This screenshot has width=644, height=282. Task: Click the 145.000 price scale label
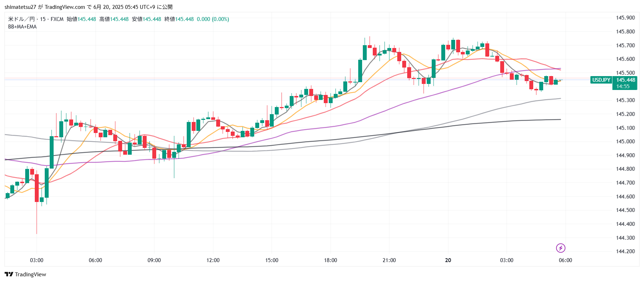coord(625,142)
